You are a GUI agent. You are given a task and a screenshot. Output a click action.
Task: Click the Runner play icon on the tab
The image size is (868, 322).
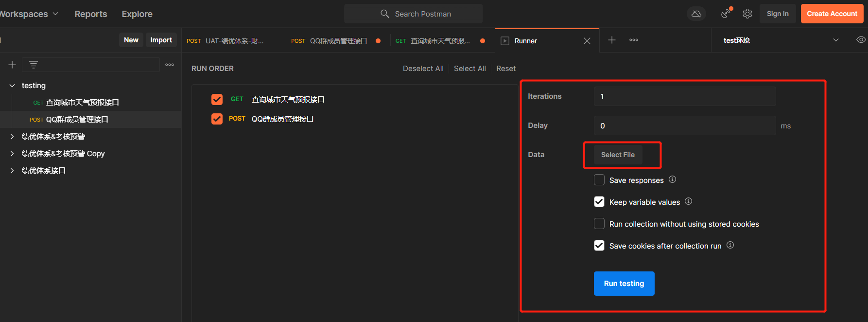point(505,41)
